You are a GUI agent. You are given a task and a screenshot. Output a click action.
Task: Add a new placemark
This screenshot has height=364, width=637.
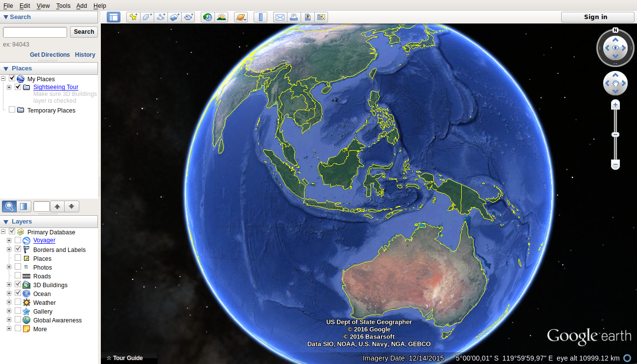point(133,17)
